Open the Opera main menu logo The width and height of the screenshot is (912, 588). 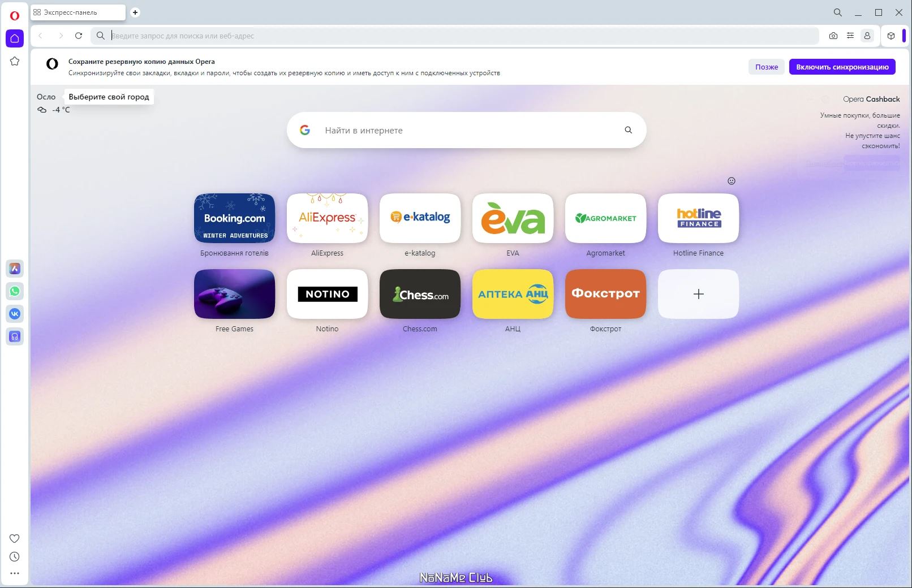15,16
